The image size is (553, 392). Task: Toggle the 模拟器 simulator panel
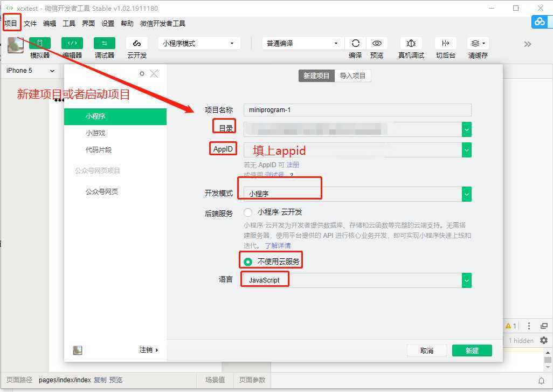[39, 43]
